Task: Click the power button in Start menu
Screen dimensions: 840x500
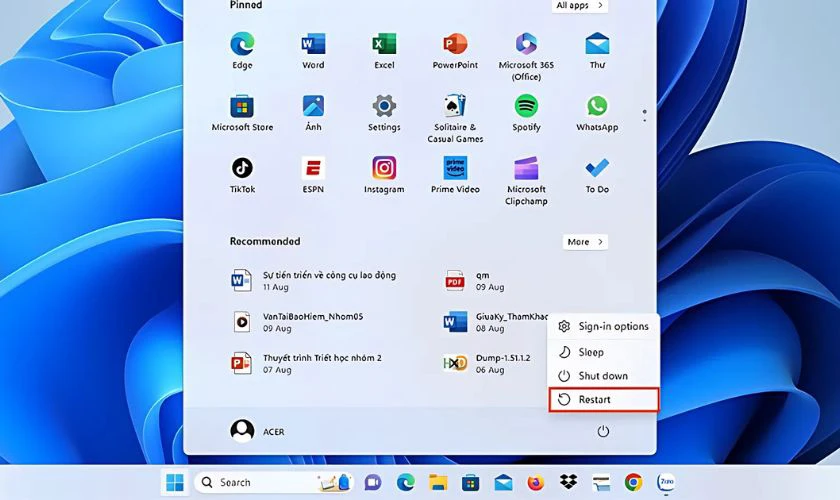Action: [x=603, y=431]
